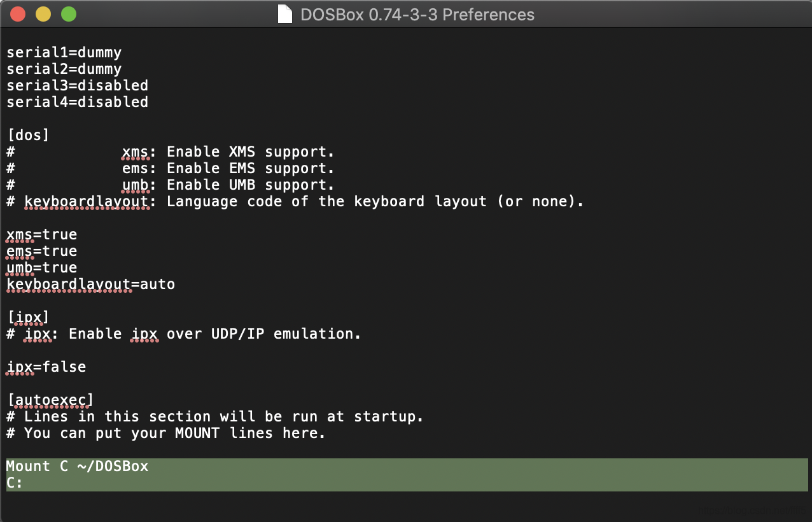Place cursor in line 'serial1=dummy'

64,52
